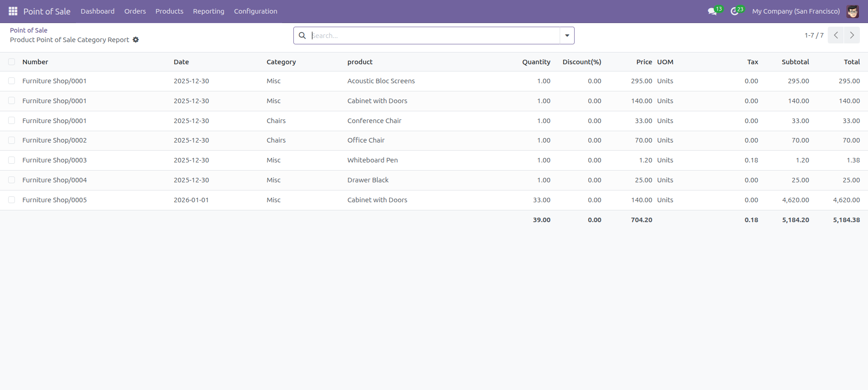This screenshot has width=868, height=390.
Task: Click the 33.00 quantity cell
Action: tap(542, 200)
